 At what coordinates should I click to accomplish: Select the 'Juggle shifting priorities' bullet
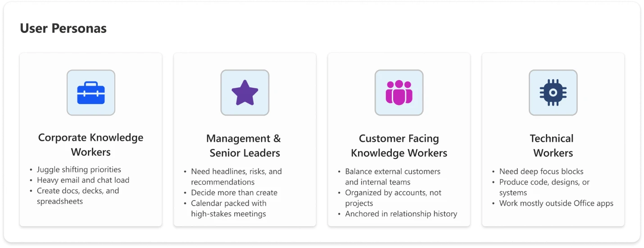coord(79,170)
